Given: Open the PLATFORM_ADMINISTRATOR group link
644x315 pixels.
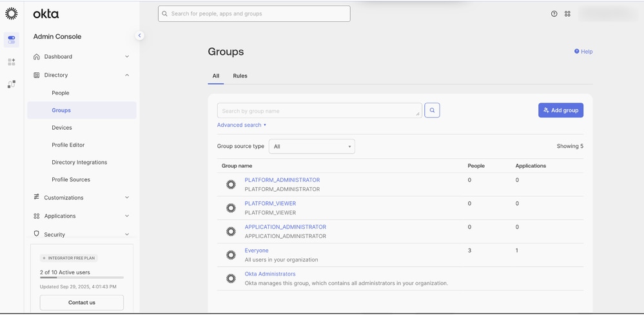Looking at the screenshot, I should 282,180.
